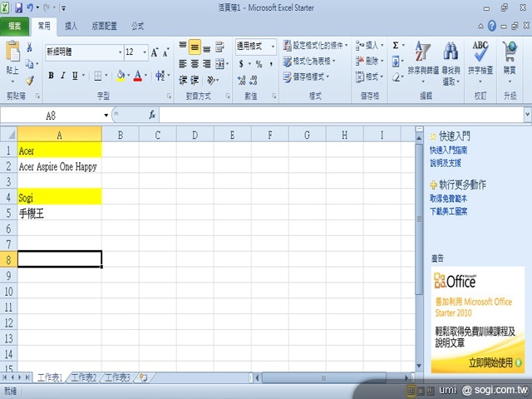Decrease font size with small A icon

[x=165, y=52]
